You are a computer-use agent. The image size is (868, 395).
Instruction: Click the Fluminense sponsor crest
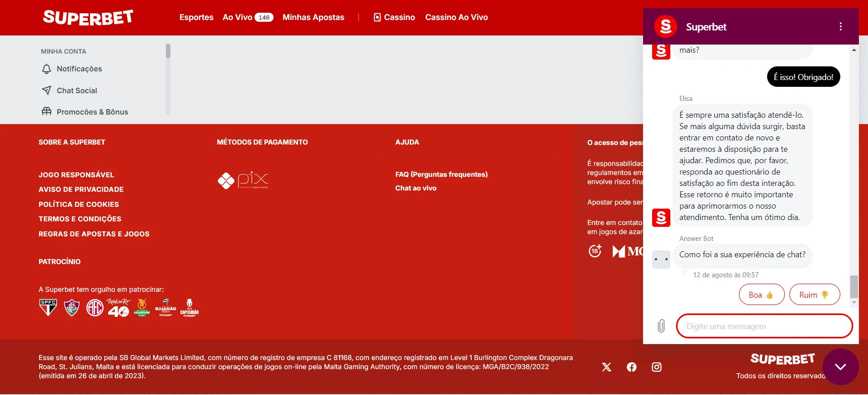(x=72, y=308)
